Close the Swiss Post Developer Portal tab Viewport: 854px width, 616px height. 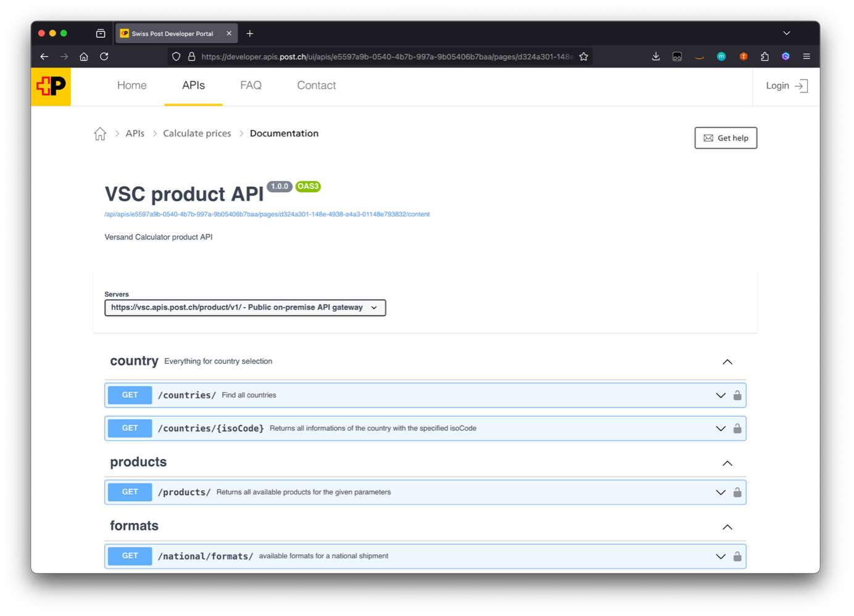229,33
